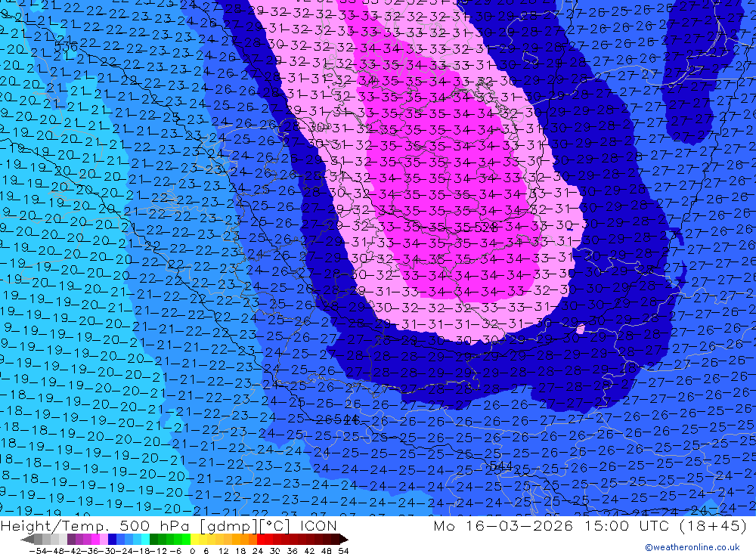Screen dimensions: 756x554
Task: Click the dark right arrow of the legend
Action: (x=344, y=539)
